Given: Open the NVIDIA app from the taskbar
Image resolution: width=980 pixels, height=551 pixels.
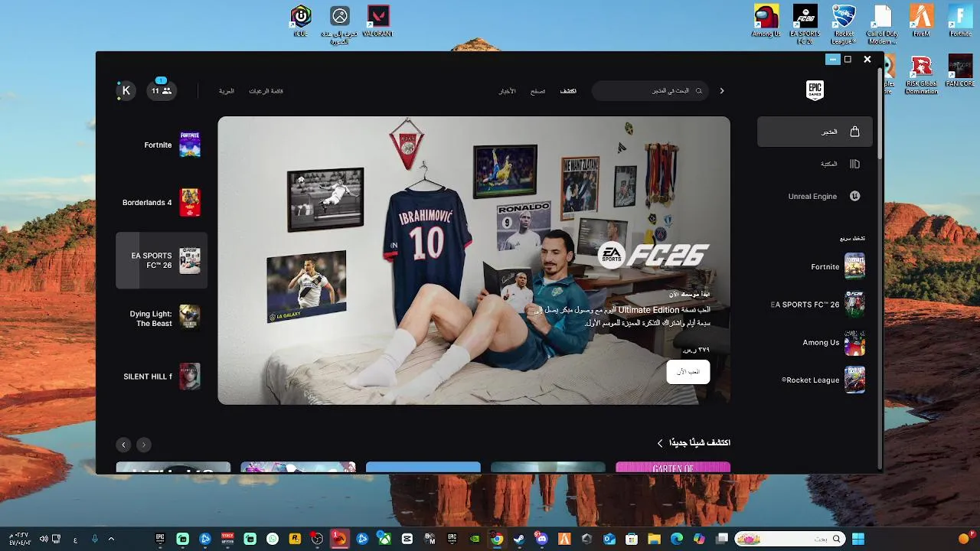Looking at the screenshot, I should pyautogui.click(x=475, y=539).
